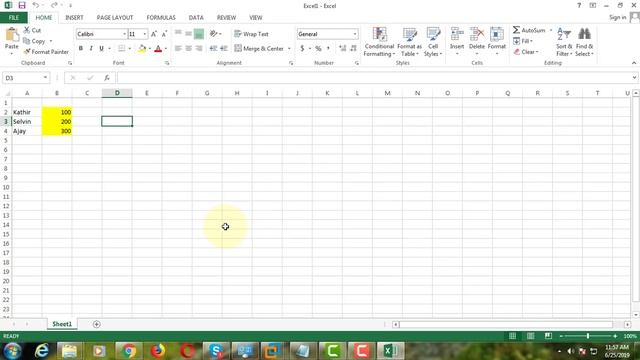Click the Insert cells icon
The width and height of the screenshot is (640, 360).
(x=457, y=34)
